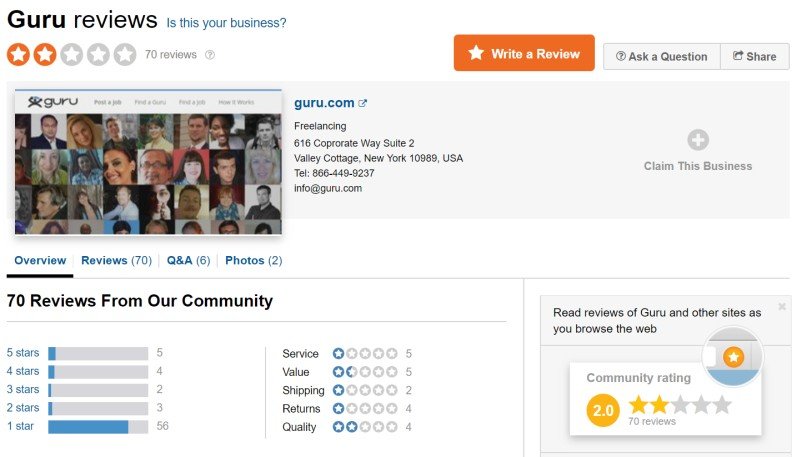
Task: Click Claim This Business
Action: click(697, 166)
